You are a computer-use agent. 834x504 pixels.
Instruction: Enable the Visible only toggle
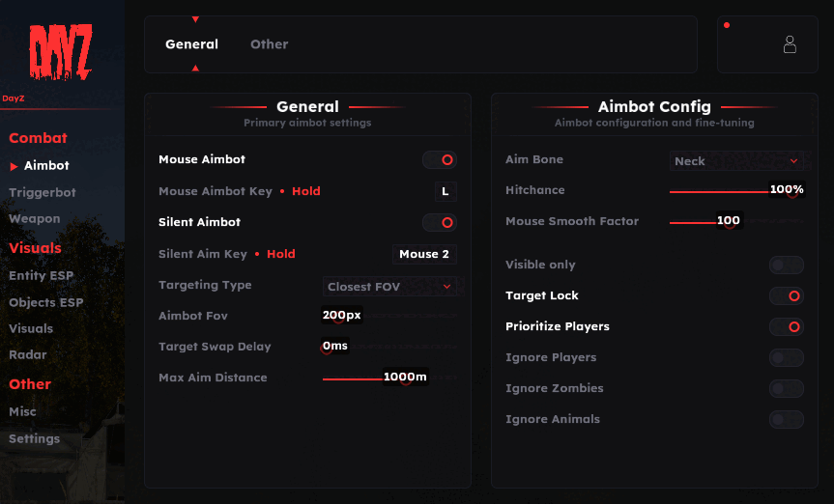[x=786, y=265]
